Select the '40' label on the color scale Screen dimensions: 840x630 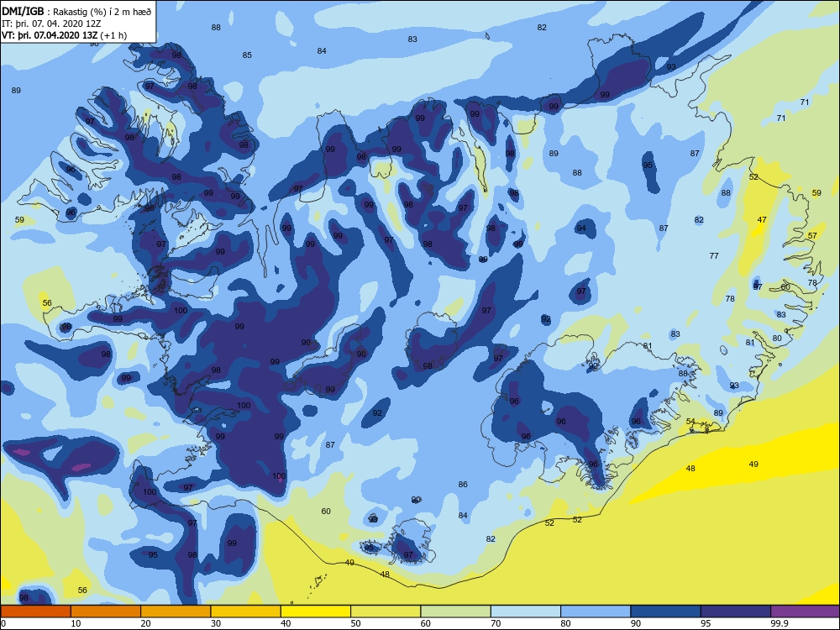click(x=286, y=623)
